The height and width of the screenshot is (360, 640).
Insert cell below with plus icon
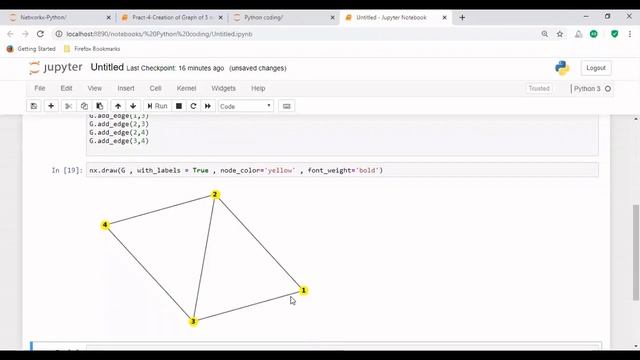point(51,106)
